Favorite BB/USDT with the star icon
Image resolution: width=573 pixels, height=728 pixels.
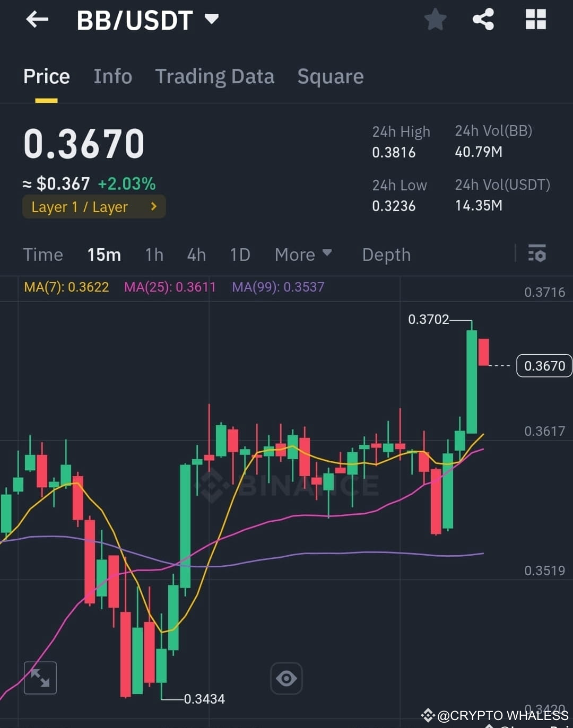pos(435,20)
